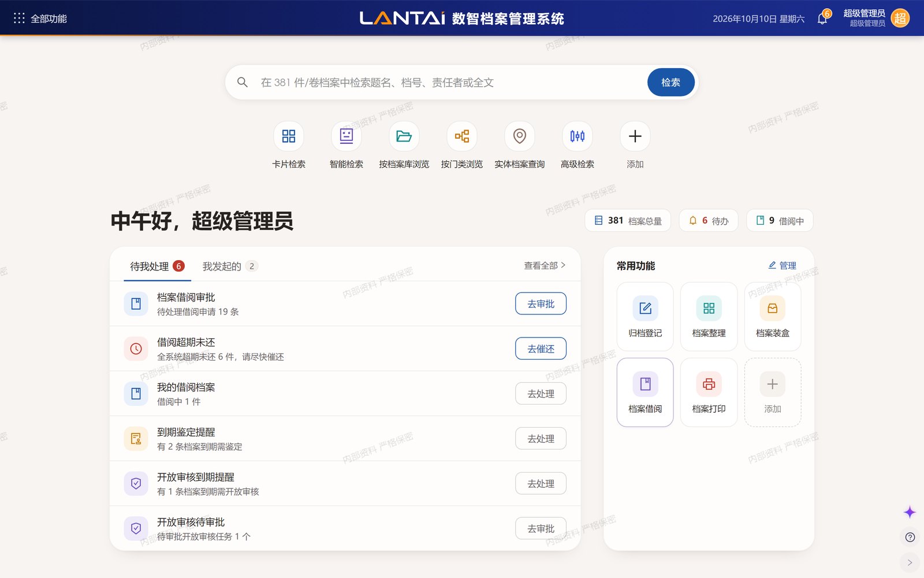Add a search shortcut with 添加 plus

tap(635, 136)
